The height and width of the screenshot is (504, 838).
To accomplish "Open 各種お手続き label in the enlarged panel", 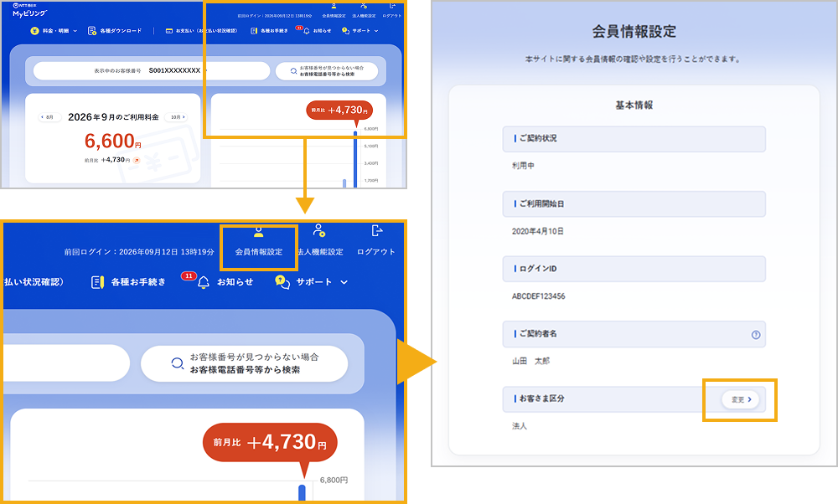I will tap(138, 282).
